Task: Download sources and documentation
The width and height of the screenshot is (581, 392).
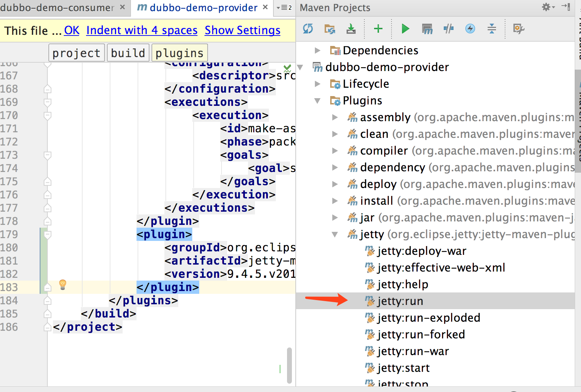Action: click(x=351, y=29)
